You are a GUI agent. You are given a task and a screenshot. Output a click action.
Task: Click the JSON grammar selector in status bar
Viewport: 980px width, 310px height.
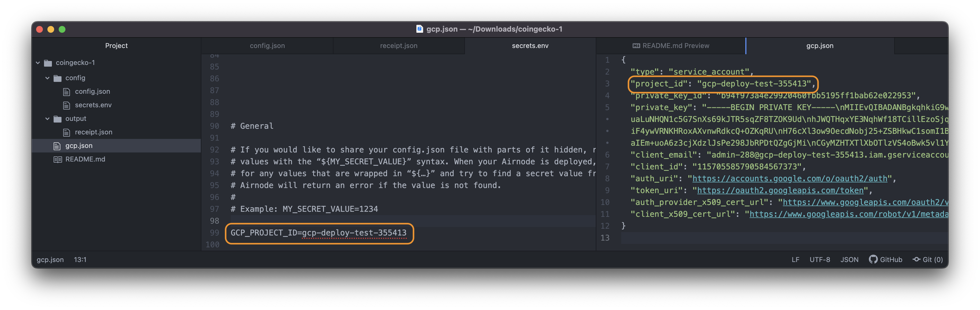849,259
